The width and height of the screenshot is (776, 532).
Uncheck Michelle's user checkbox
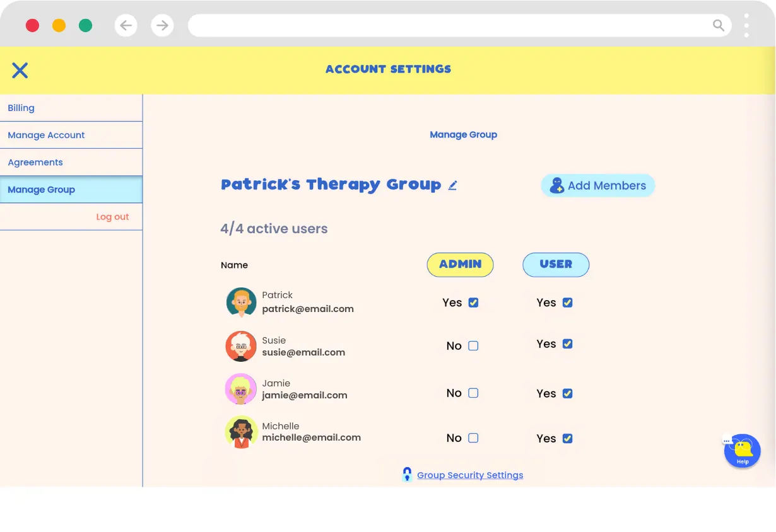point(567,438)
